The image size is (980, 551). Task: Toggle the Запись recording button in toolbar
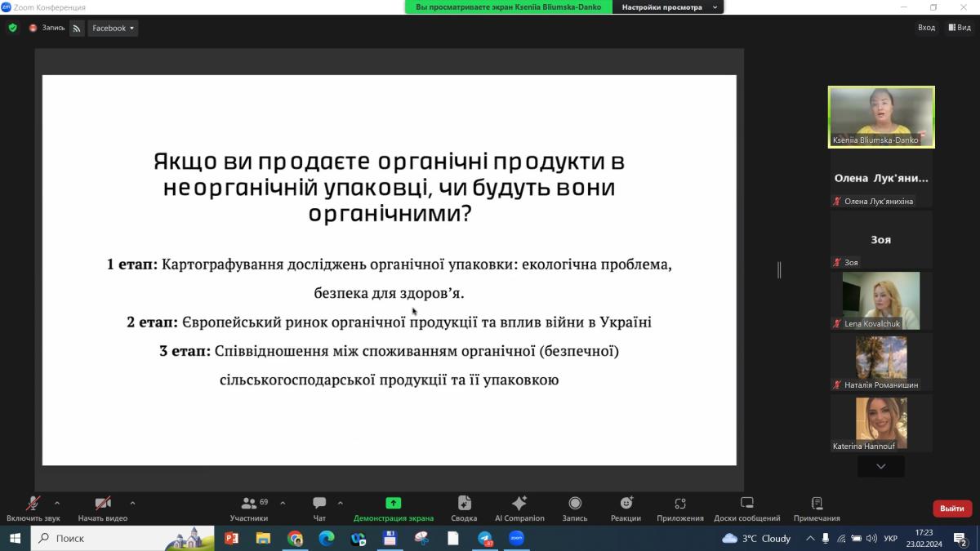pyautogui.click(x=574, y=509)
